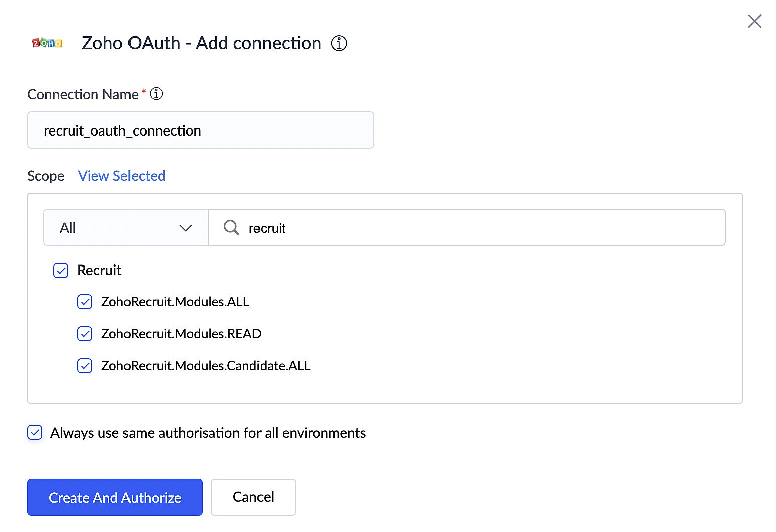Click the magnifier icon in scope search
Viewport: 776px width, 532px height.
(231, 228)
